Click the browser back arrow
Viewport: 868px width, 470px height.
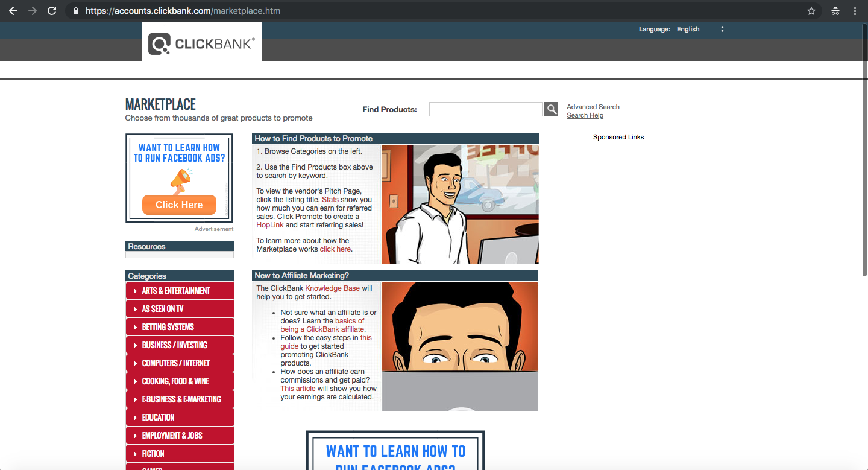[x=13, y=11]
